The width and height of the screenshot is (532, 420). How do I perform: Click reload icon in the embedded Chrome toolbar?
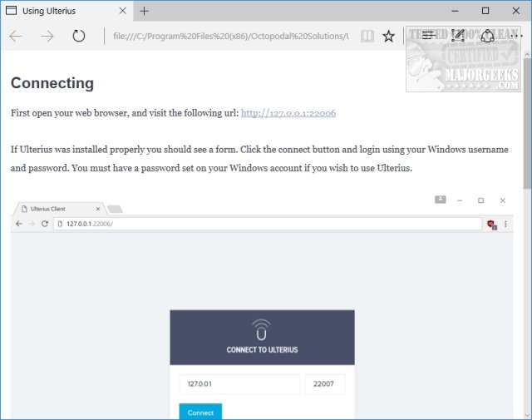click(44, 224)
